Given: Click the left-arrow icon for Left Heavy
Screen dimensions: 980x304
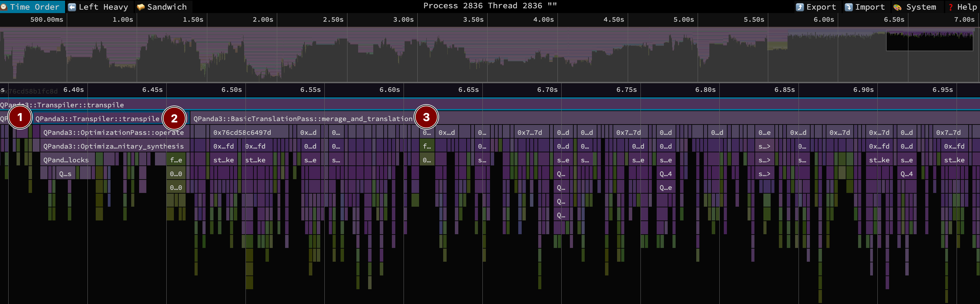Looking at the screenshot, I should [72, 7].
